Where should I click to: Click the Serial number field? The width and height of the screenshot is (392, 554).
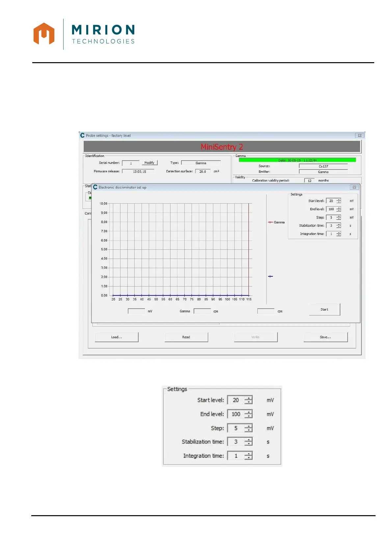(131, 163)
